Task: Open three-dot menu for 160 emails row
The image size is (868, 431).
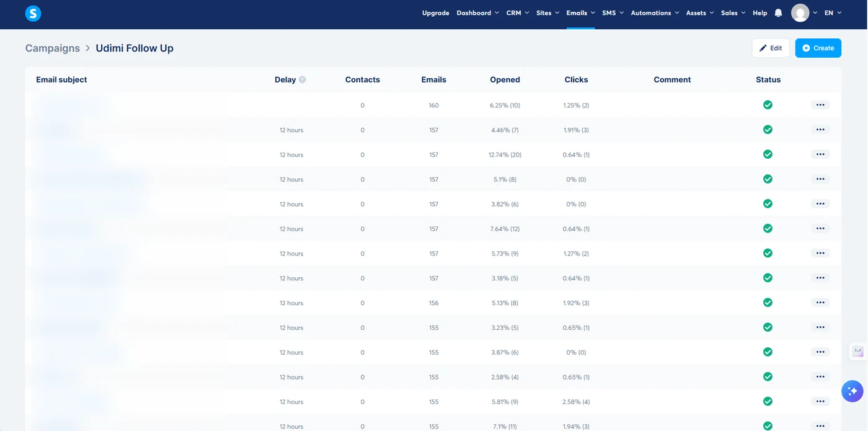Action: tap(820, 105)
